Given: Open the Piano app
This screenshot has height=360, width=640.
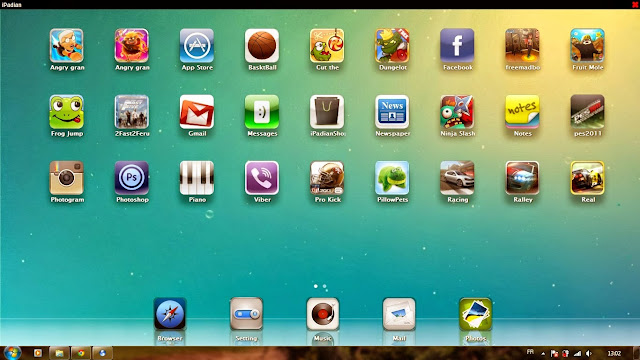Looking at the screenshot, I should pyautogui.click(x=197, y=178).
